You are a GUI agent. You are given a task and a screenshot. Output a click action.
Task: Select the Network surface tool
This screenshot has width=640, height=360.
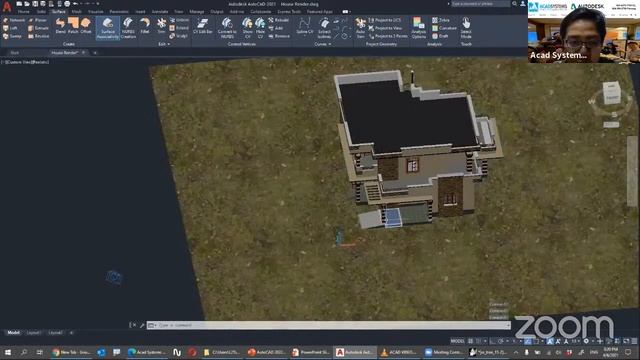[x=13, y=20]
